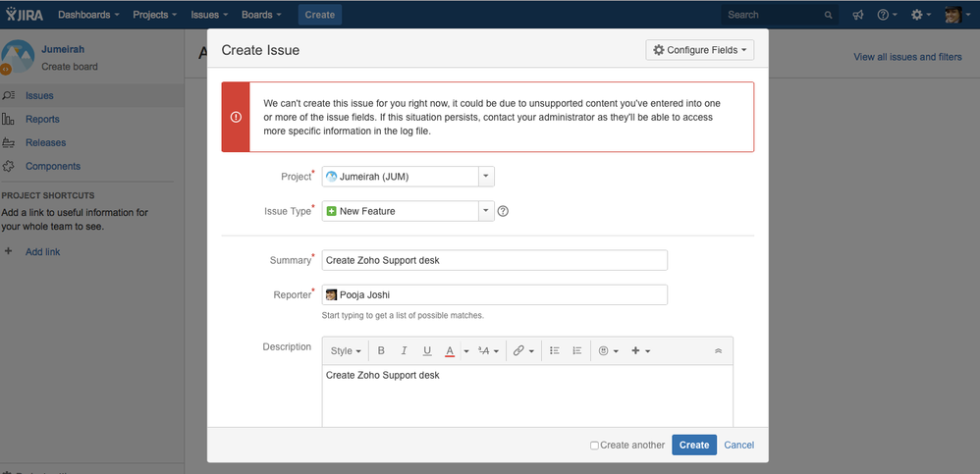Screen dimensions: 980x474
Task: Insert a numbered list
Action: [577, 351]
